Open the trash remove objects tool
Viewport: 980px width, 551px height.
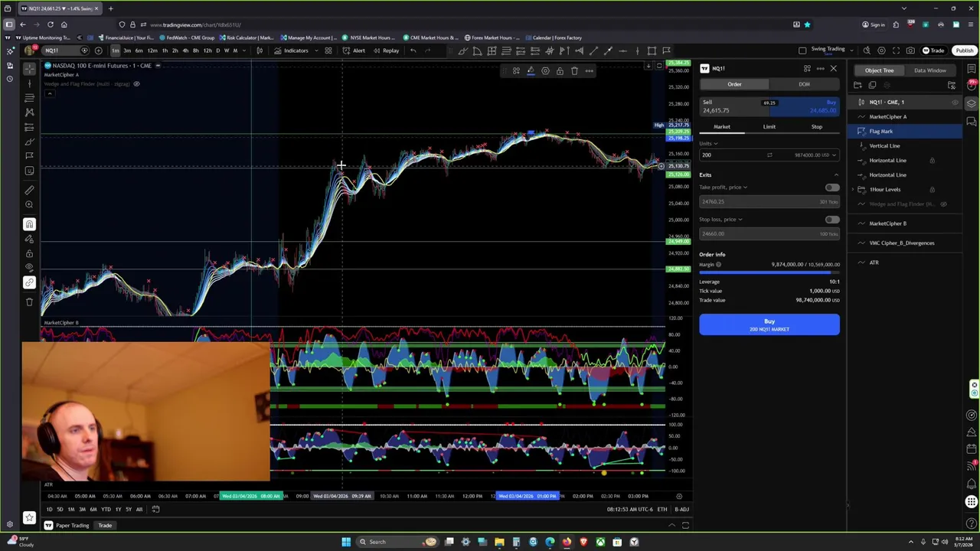click(29, 302)
